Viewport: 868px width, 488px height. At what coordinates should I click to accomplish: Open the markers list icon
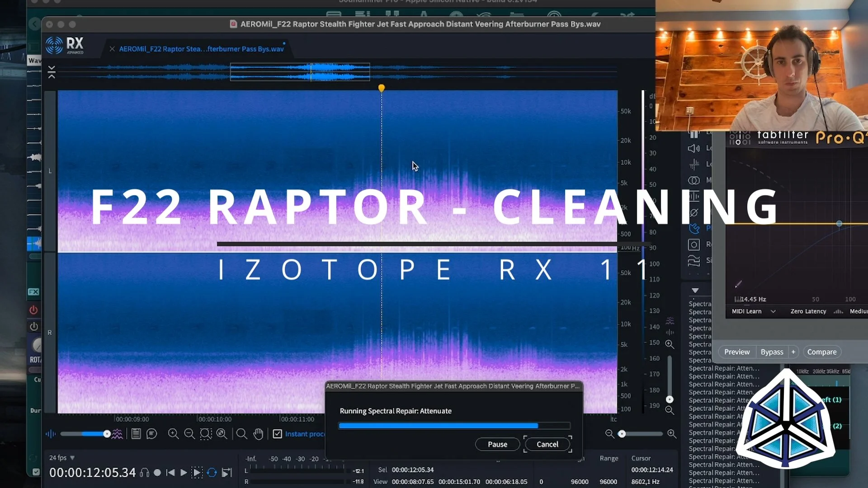point(136,434)
